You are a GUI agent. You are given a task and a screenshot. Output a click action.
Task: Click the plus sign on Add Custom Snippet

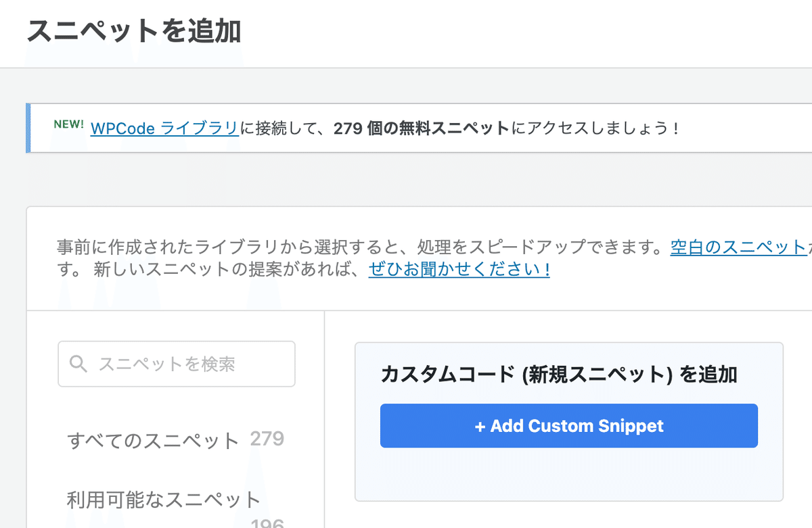click(x=480, y=426)
